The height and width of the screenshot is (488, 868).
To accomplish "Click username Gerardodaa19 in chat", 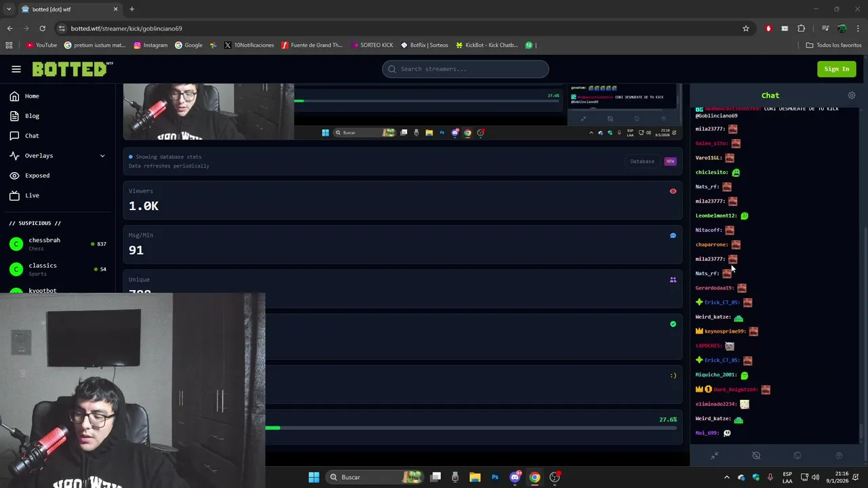I will (x=714, y=288).
